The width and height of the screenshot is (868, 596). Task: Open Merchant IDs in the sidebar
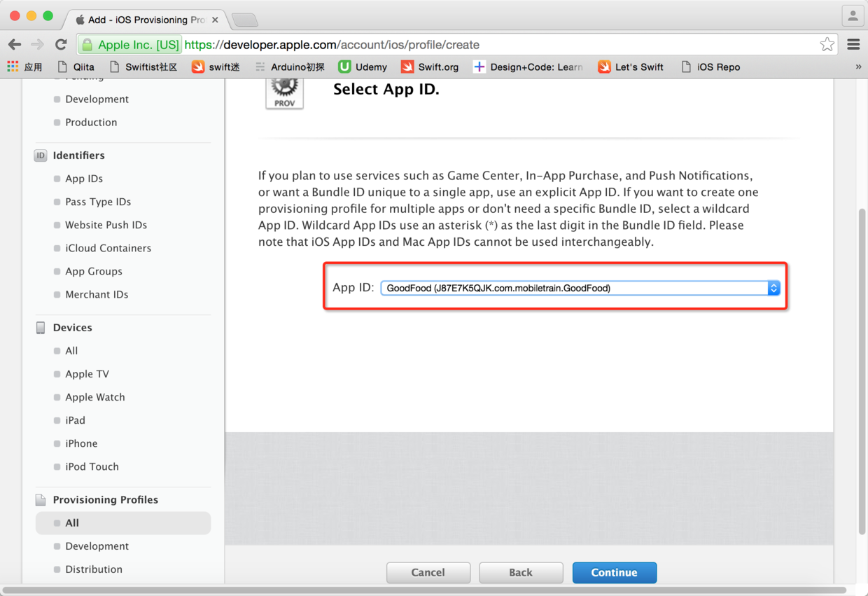click(97, 294)
